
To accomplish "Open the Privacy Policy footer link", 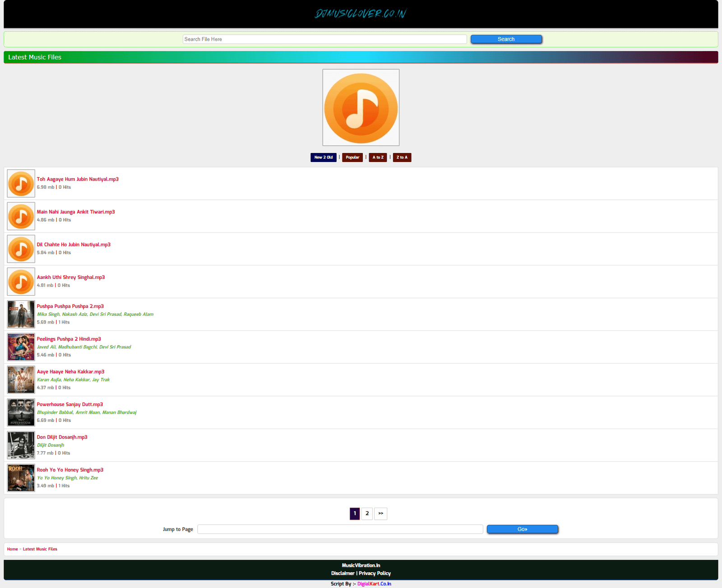I will coord(375,574).
